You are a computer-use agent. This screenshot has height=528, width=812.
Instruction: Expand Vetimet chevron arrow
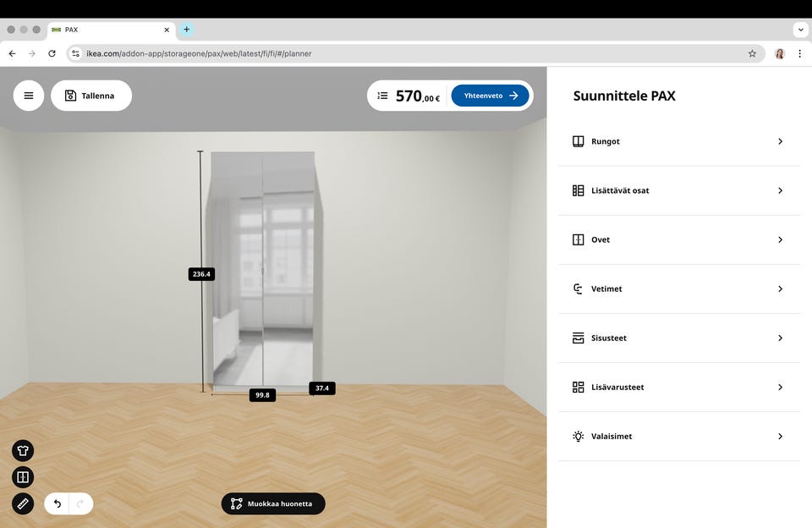click(x=780, y=289)
